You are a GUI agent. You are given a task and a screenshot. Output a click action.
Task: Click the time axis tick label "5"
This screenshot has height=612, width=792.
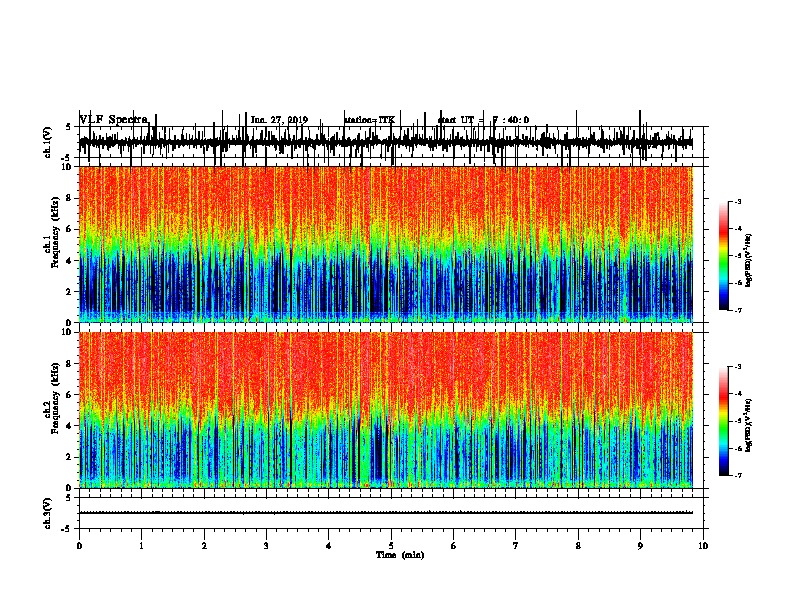click(x=391, y=546)
